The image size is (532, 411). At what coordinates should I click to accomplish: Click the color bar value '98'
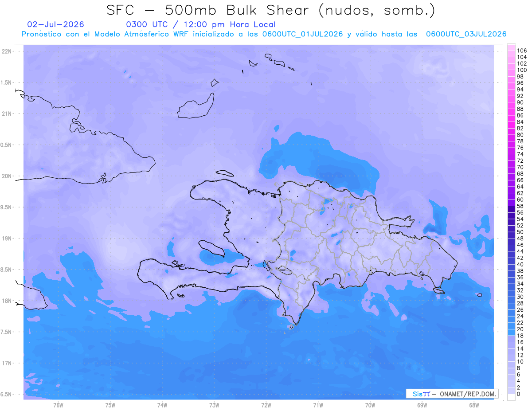520,77
